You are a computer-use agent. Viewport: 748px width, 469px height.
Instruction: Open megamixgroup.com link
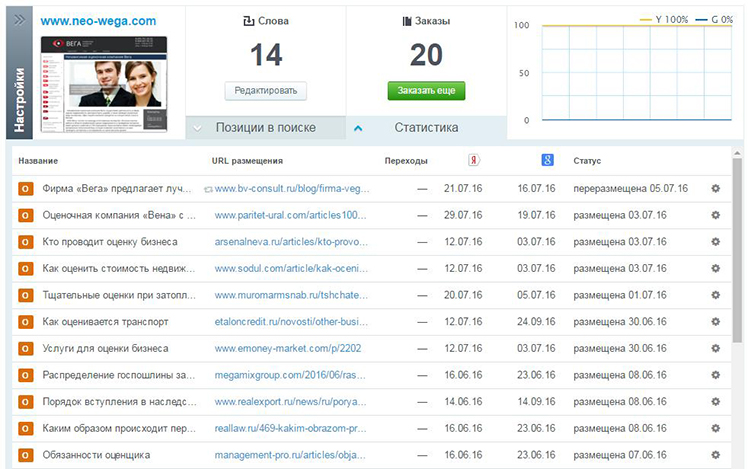(x=290, y=375)
